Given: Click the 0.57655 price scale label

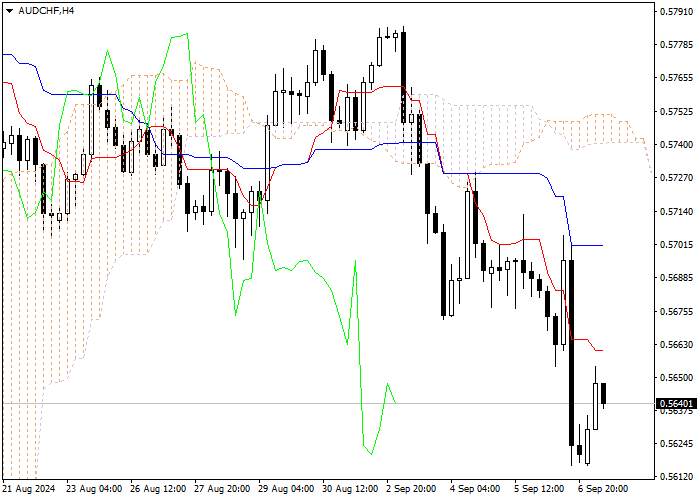Looking at the screenshot, I should tap(676, 78).
